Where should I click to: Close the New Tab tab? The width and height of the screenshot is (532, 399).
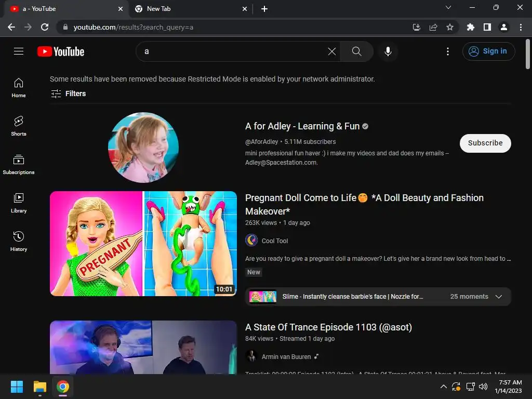point(245,9)
